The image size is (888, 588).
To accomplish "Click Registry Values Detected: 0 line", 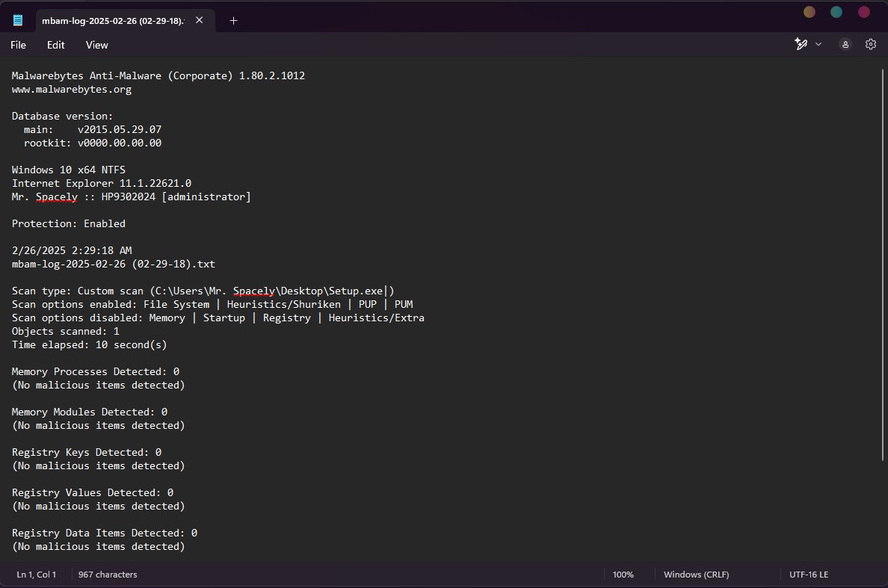I will tap(92, 493).
